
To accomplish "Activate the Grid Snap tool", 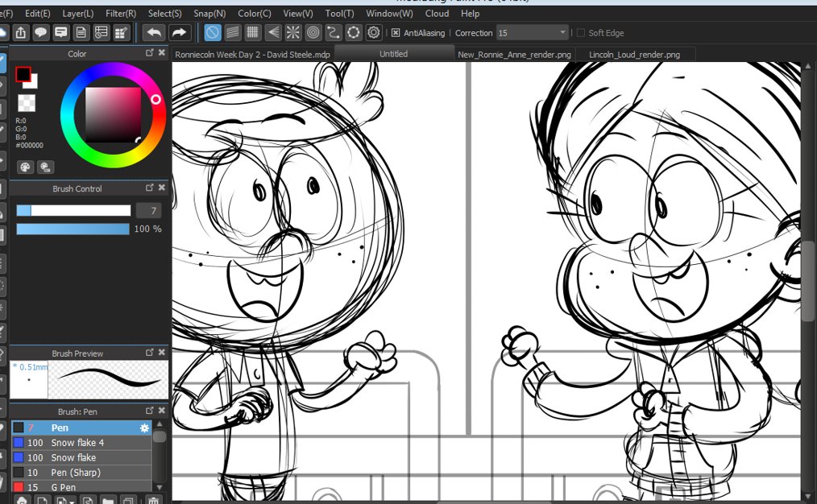I will point(253,32).
